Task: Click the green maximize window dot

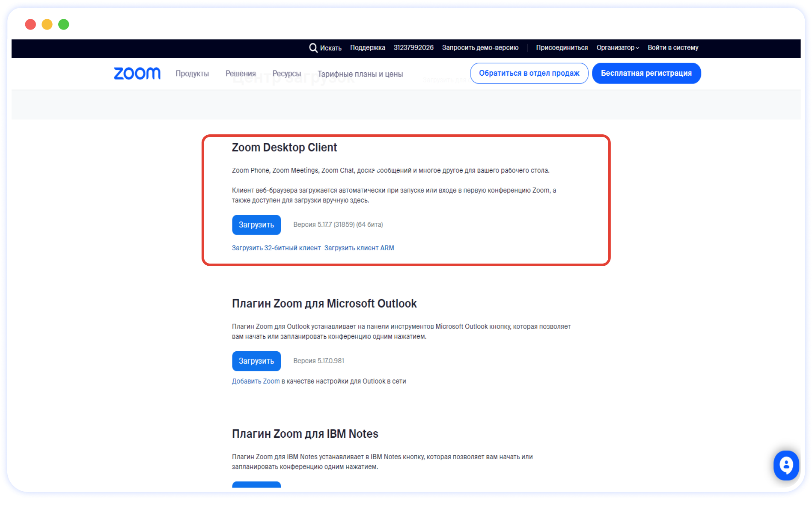Action: pyautogui.click(x=64, y=24)
